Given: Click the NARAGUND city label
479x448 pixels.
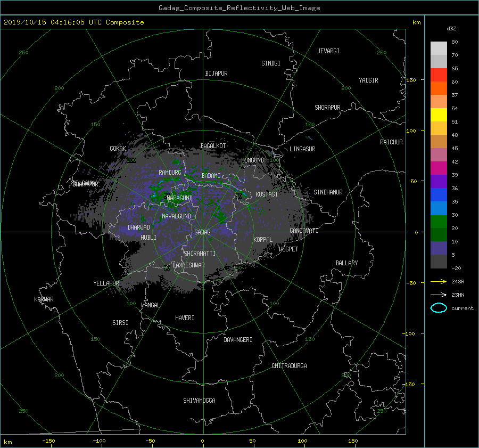Looking at the screenshot, I should [x=180, y=198].
